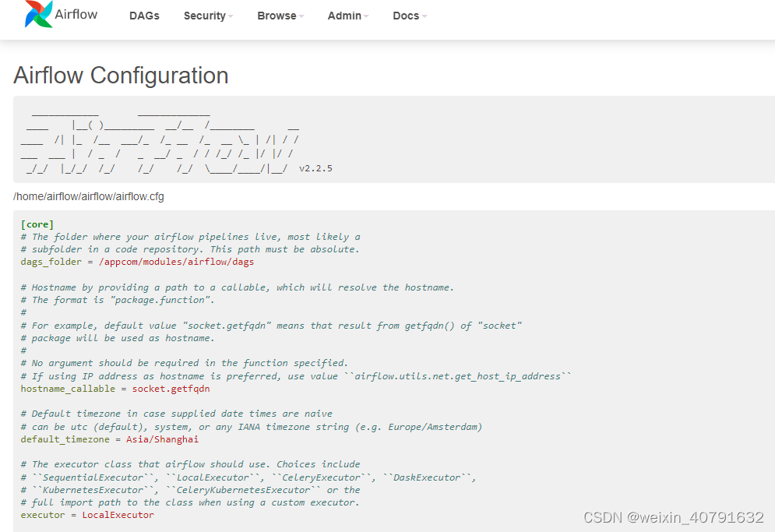
Task: Click the socket.getfqdn value
Action: 171,389
